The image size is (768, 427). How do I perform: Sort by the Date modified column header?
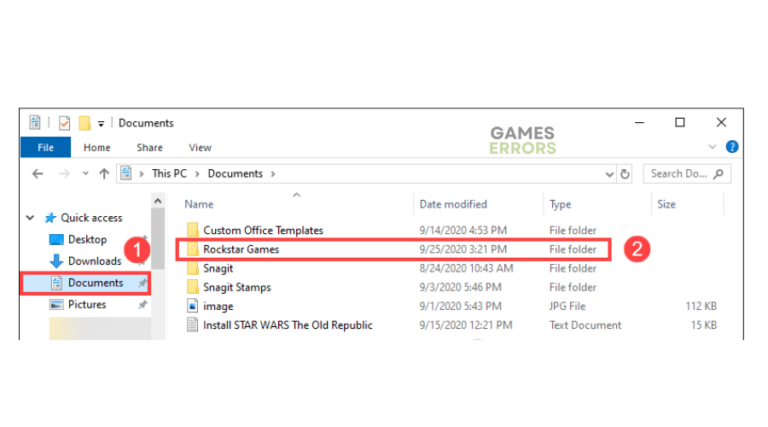pyautogui.click(x=453, y=204)
